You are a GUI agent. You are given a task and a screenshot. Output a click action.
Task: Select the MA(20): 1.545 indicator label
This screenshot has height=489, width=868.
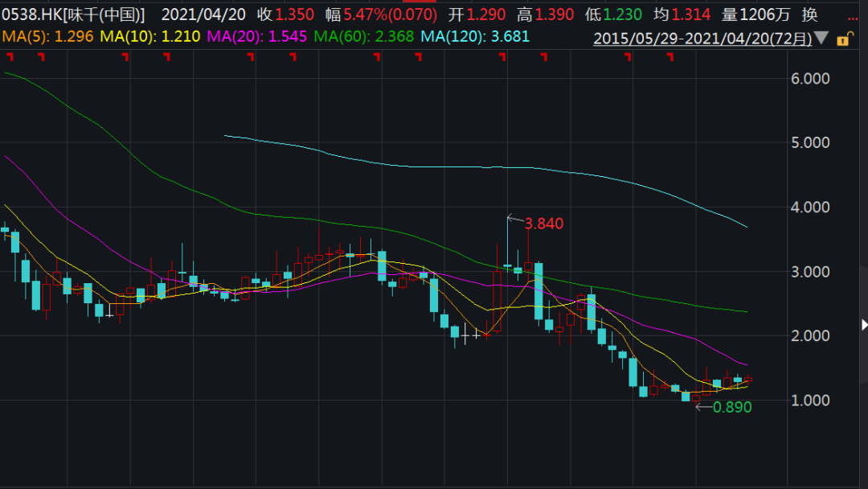tap(257, 36)
